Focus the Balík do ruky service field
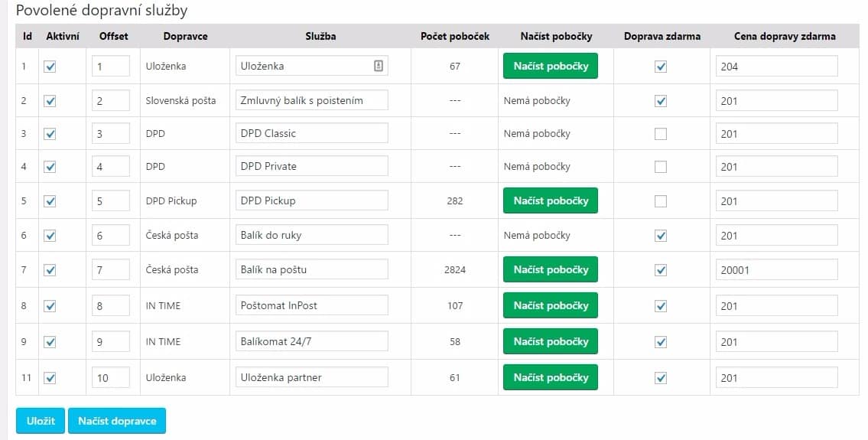The height and width of the screenshot is (440, 868). click(x=312, y=236)
